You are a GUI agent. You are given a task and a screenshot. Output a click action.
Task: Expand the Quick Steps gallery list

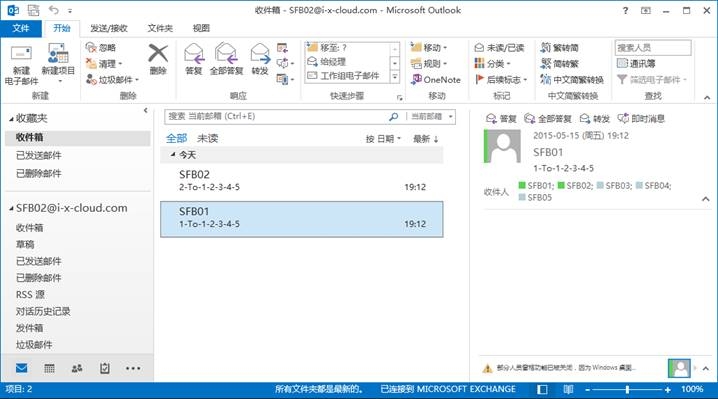point(395,77)
